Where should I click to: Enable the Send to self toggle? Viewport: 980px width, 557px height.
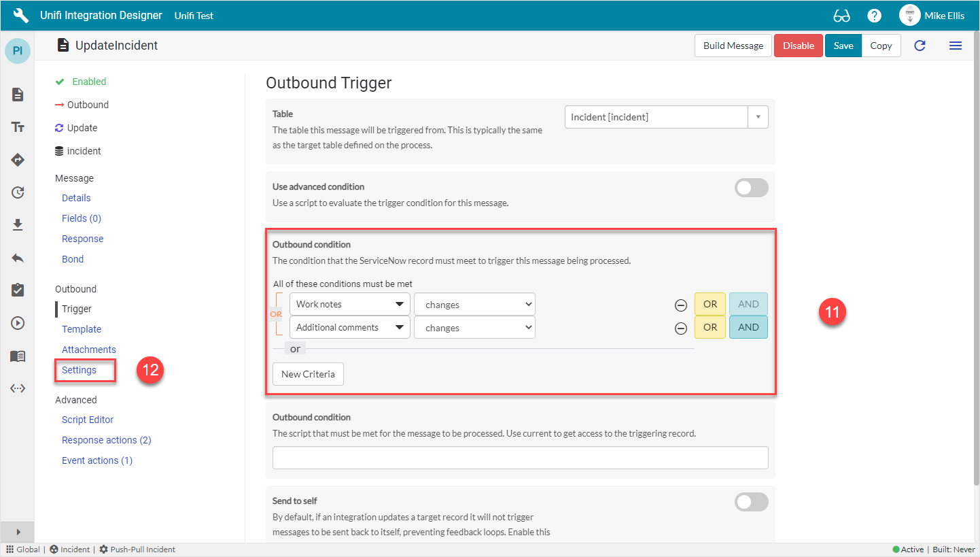(x=751, y=502)
